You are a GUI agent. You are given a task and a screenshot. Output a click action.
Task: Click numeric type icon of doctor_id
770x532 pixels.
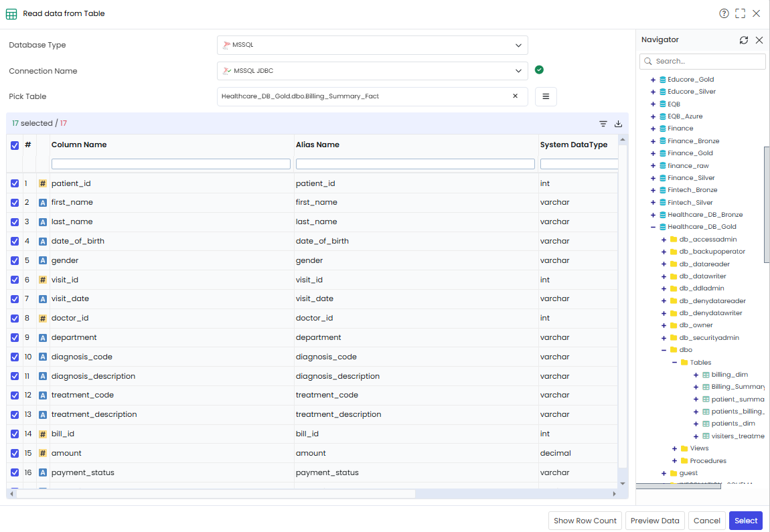point(43,319)
